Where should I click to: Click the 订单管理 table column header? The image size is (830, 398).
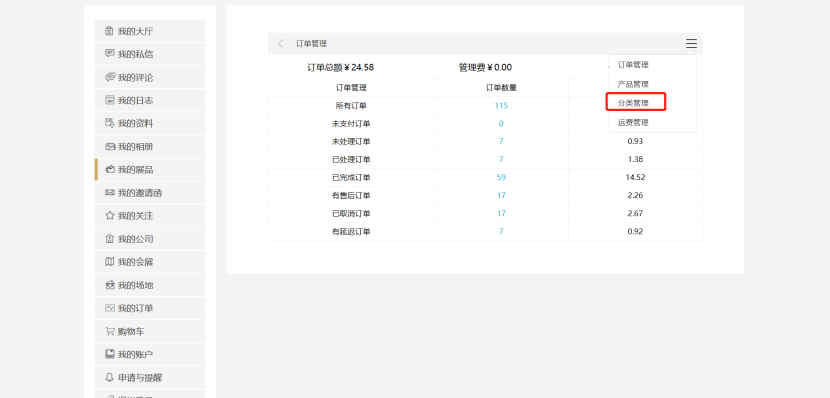351,88
